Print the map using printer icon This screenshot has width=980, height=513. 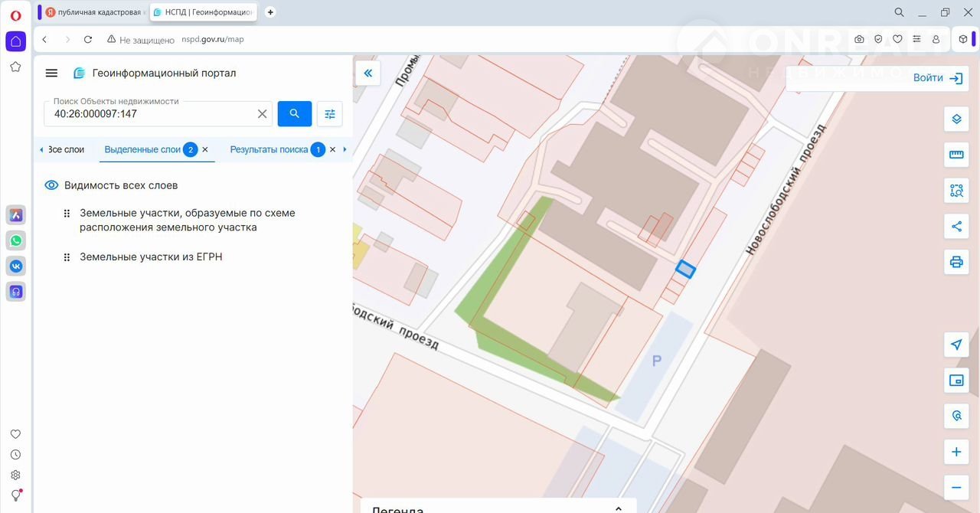click(x=955, y=262)
